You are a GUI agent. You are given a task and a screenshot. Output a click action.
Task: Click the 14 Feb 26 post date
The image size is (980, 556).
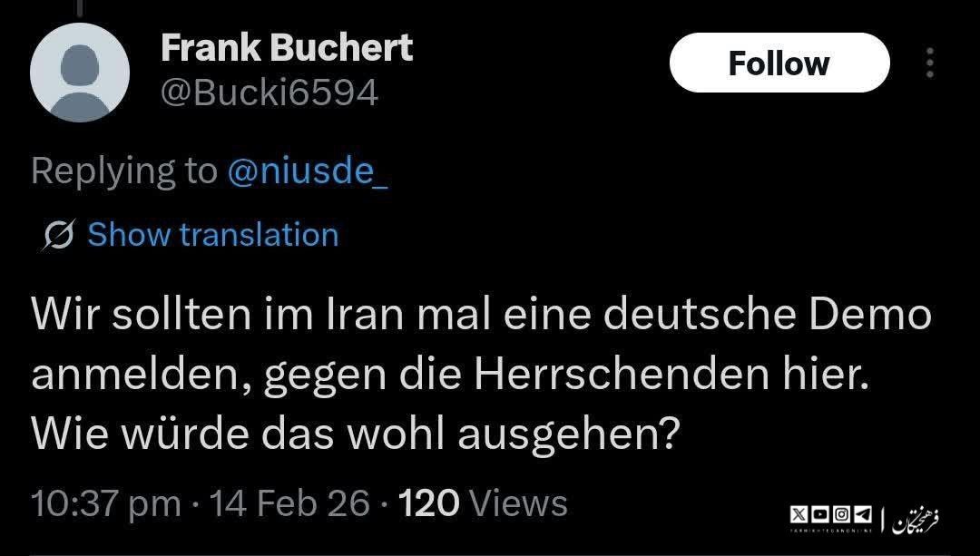point(289,503)
